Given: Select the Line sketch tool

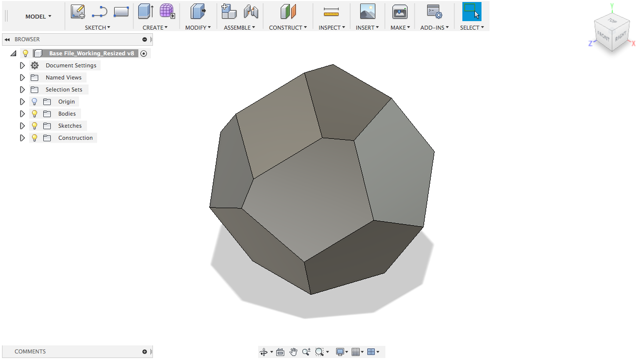Looking at the screenshot, I should 100,12.
